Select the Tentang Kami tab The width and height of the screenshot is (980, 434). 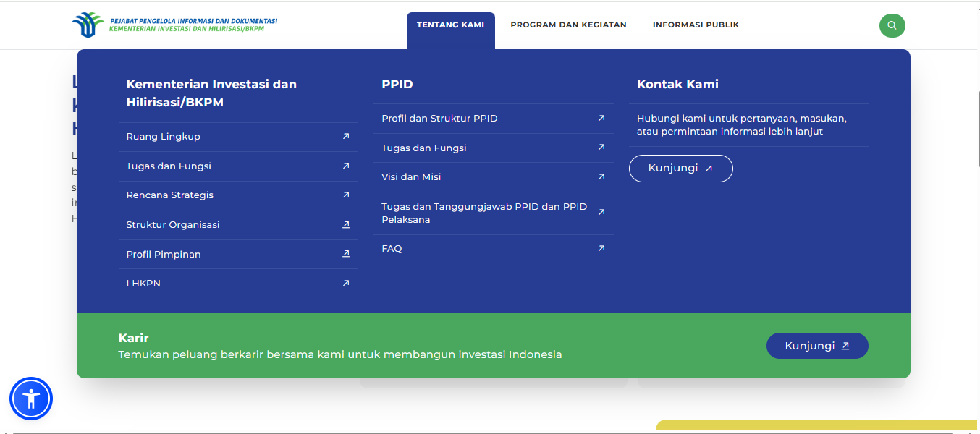point(450,24)
